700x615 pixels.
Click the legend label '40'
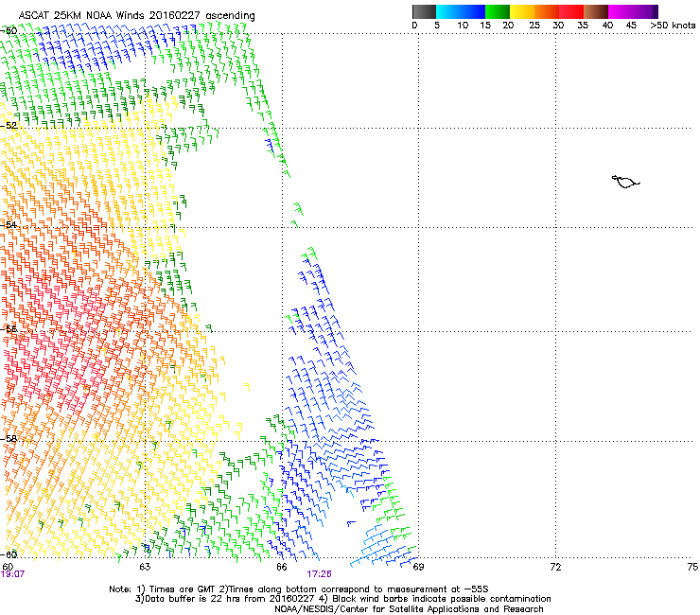pos(607,26)
